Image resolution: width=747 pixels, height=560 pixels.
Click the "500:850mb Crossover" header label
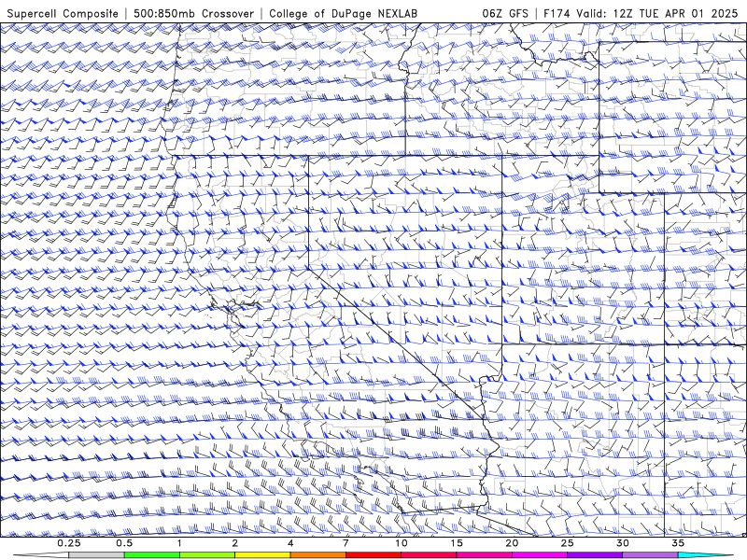point(193,13)
